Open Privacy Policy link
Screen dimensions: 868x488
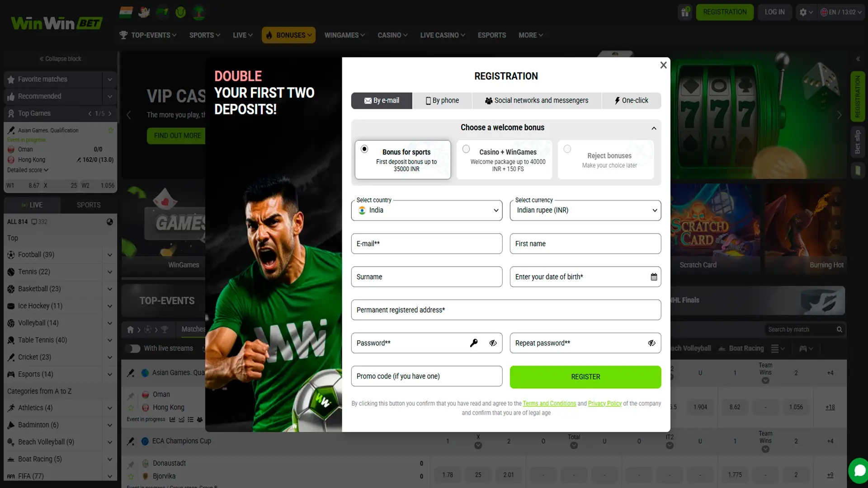point(604,404)
